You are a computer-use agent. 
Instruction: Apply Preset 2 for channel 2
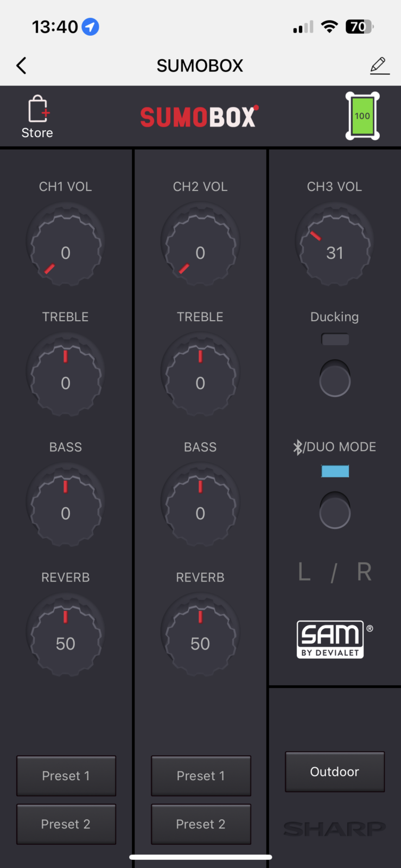tap(201, 824)
